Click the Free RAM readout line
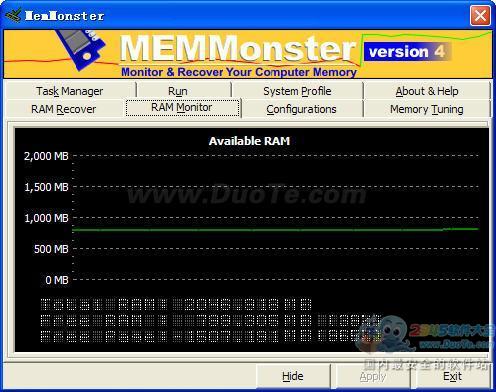 point(210,321)
